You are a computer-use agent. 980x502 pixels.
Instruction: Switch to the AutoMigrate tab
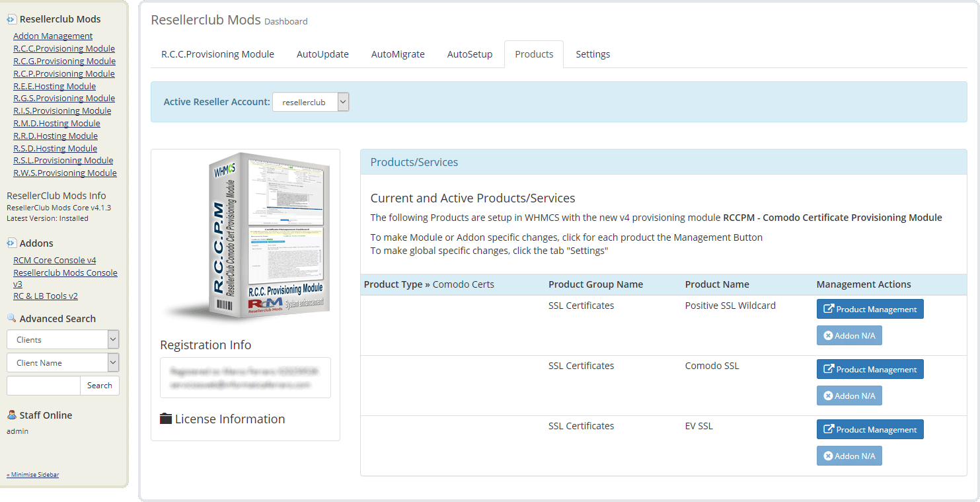[398, 54]
